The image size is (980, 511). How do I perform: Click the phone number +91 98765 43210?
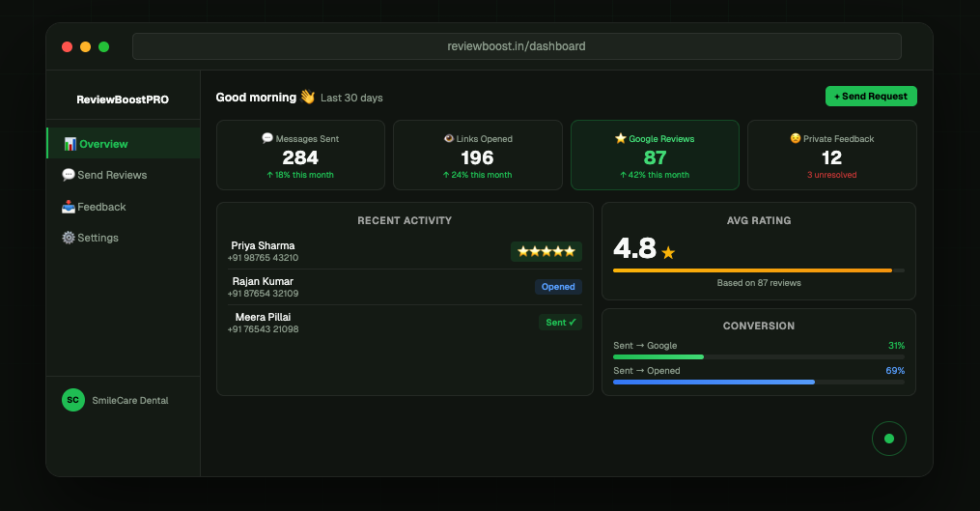263,258
